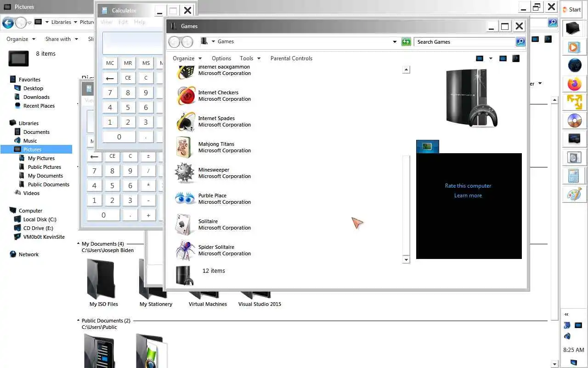Click the green refresh icon in Games address bar
Screen dimensions: 588x368
tap(406, 42)
